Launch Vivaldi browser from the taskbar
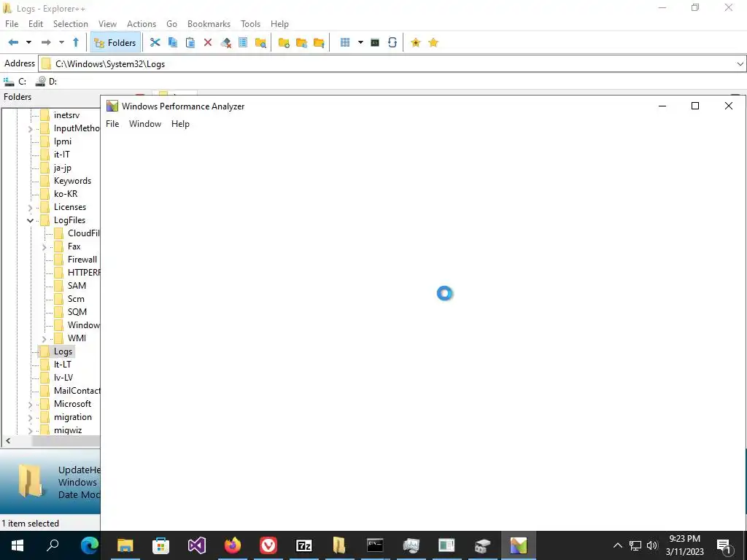Screen dimensions: 747x560 pos(268,545)
